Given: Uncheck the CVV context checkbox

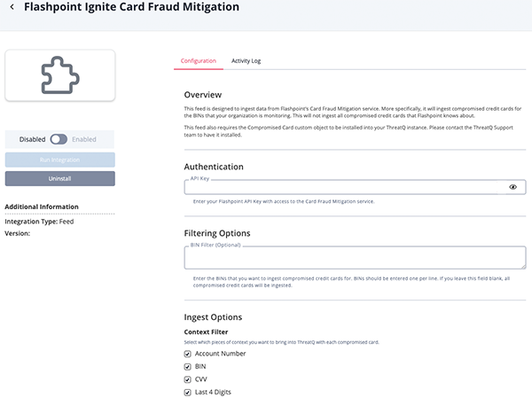Looking at the screenshot, I should point(188,379).
